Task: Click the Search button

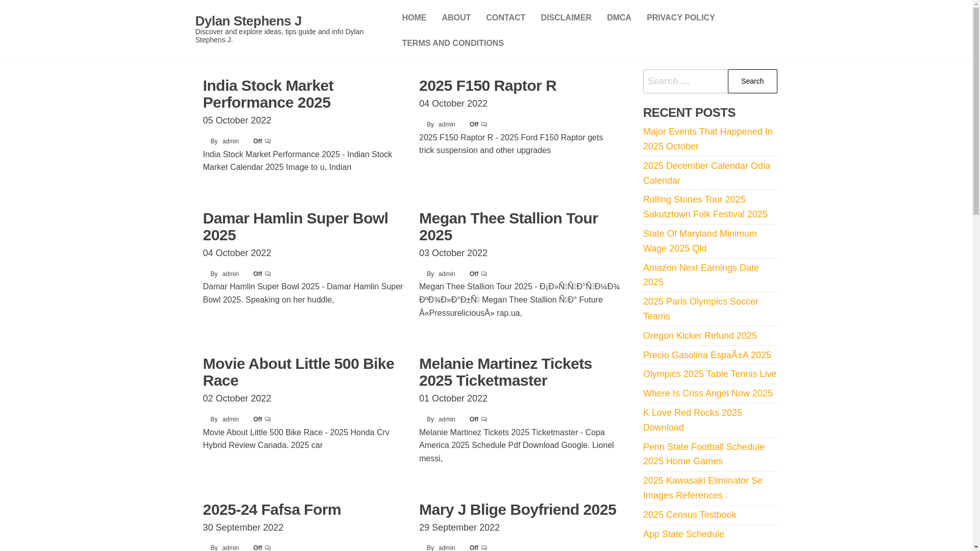Action: [752, 81]
